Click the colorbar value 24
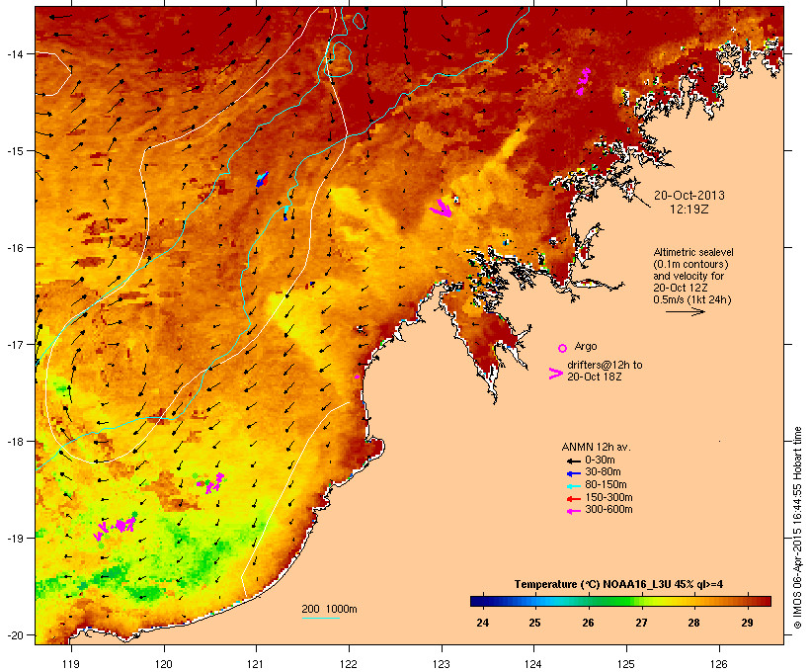 pyautogui.click(x=482, y=623)
